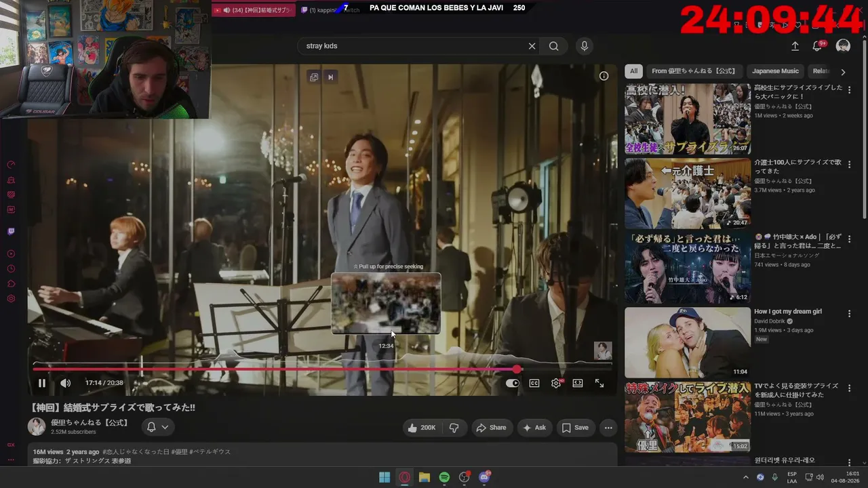Open the YouTube create/upload icon
The height and width of the screenshot is (488, 868).
coord(795,46)
